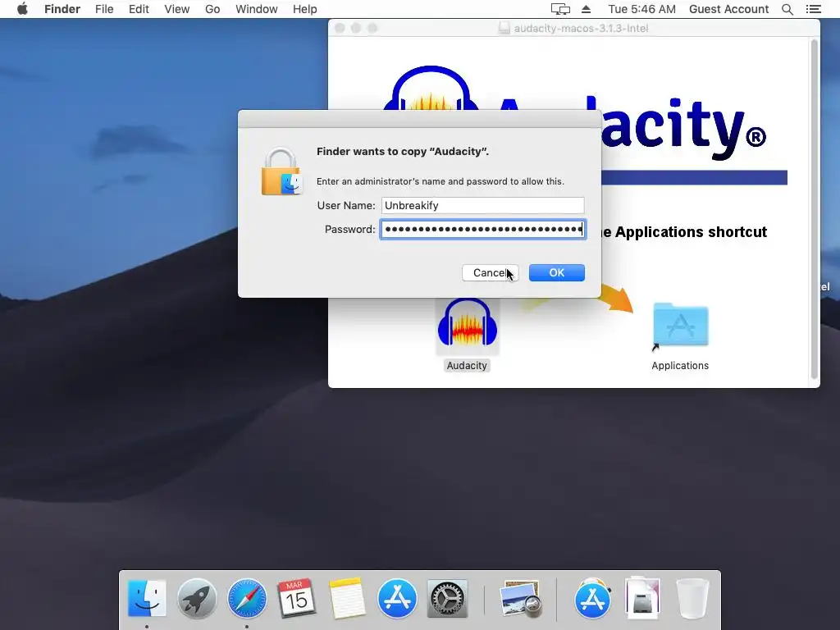Screen dimensions: 840x630
Task: Click the Applications label in installer window
Action: [x=680, y=365]
